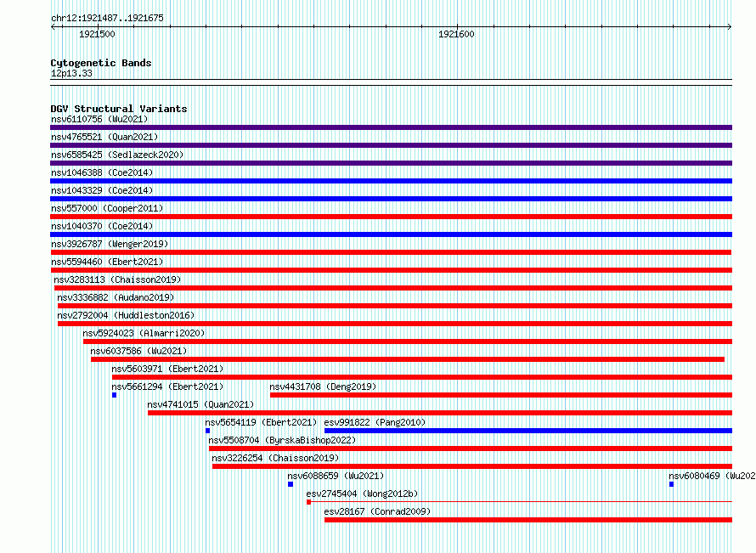Select the nsv5603971 (Ebert2021) label
Viewport: 756px width, 553px height.
point(167,369)
